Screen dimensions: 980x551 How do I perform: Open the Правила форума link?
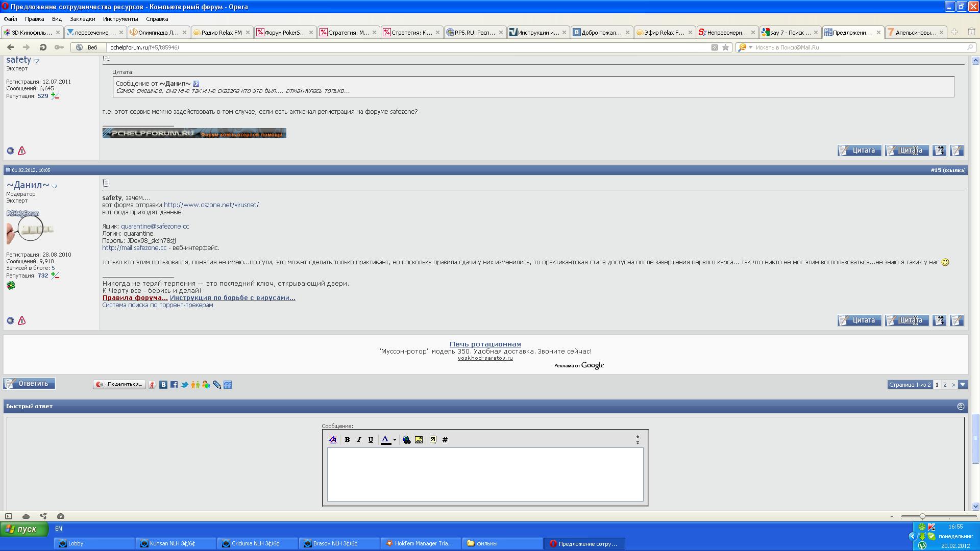point(135,298)
